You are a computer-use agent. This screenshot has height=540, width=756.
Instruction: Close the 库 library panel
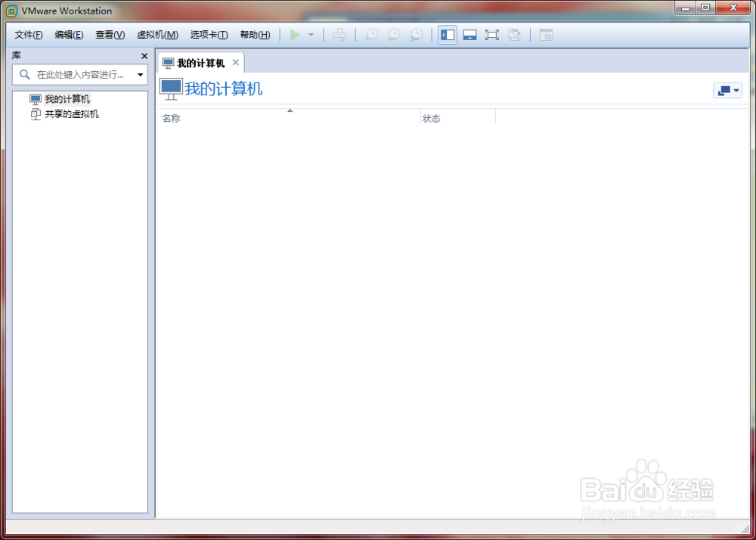[144, 57]
